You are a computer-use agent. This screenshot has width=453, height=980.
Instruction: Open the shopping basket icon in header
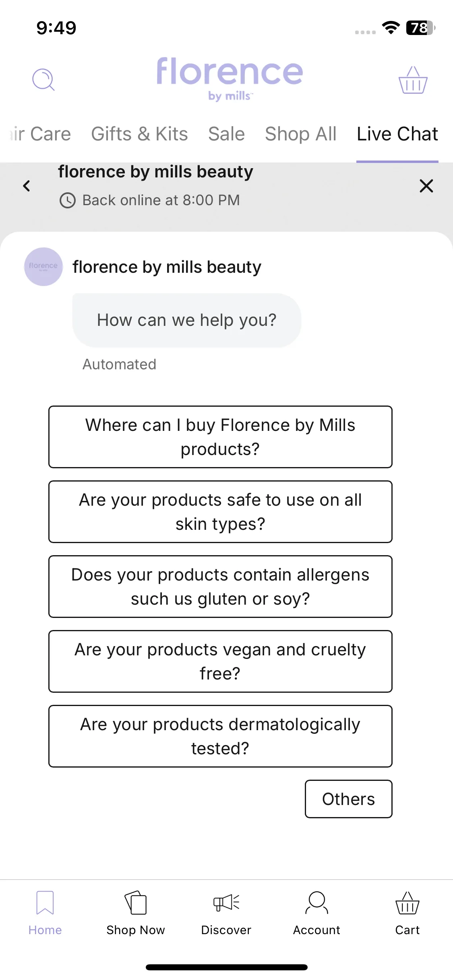click(413, 80)
